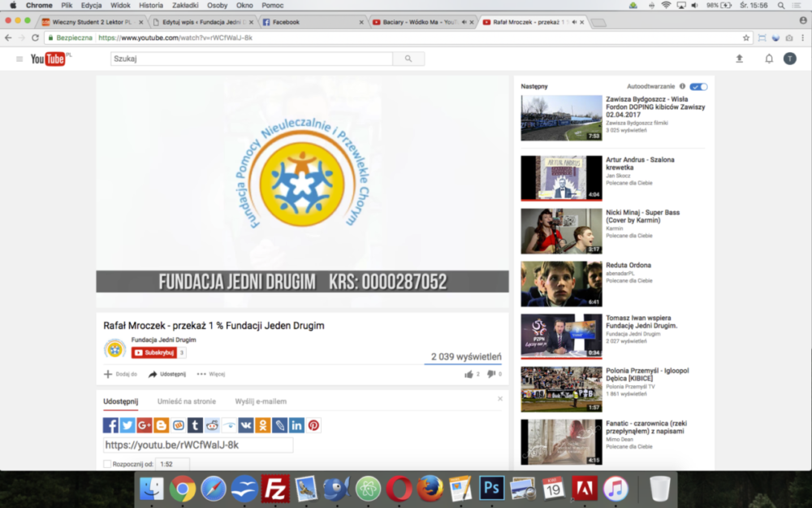
Task: Share the video via VK icon
Action: (x=246, y=426)
